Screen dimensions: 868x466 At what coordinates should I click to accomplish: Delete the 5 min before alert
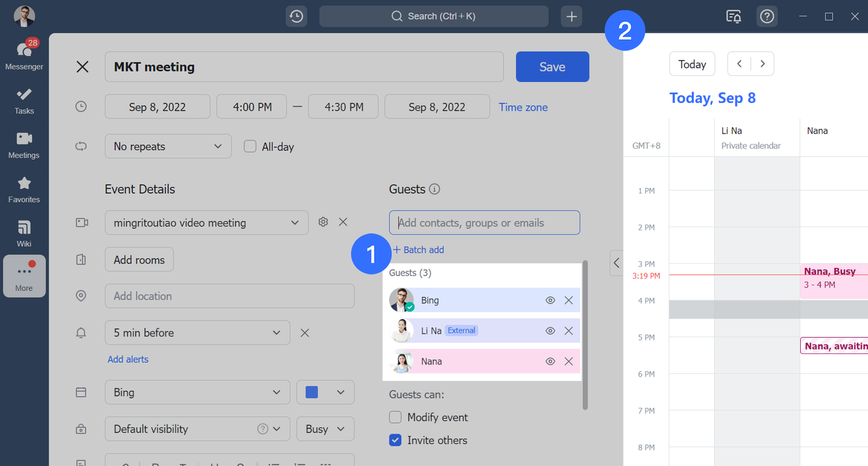click(305, 332)
